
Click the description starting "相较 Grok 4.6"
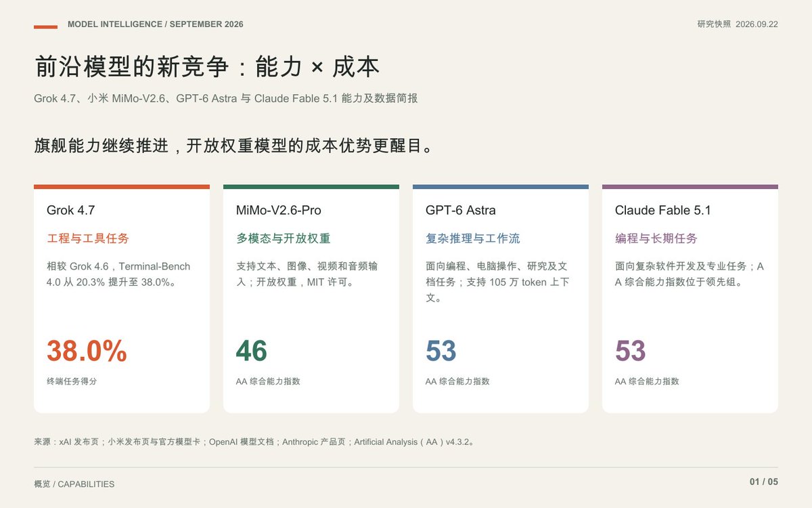coord(119,274)
